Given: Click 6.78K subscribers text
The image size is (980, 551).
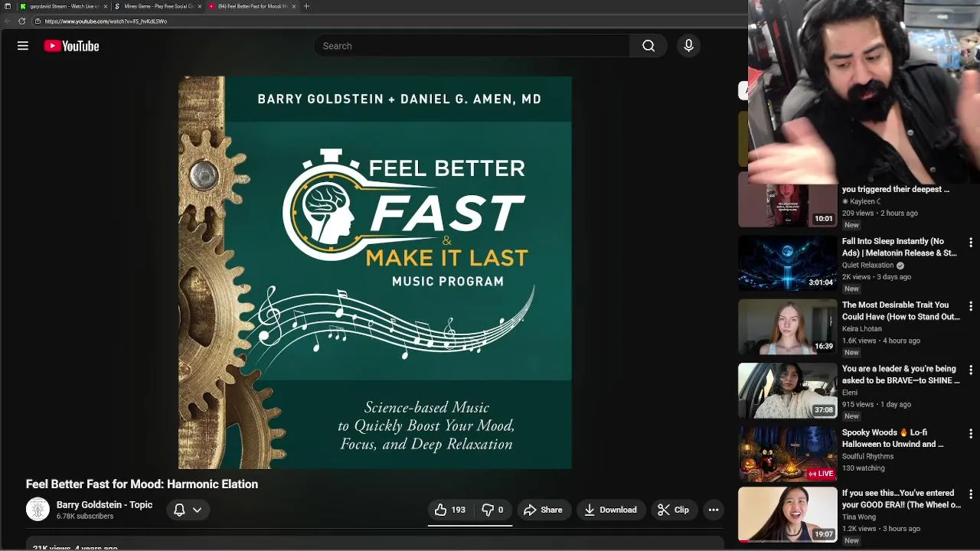Looking at the screenshot, I should coord(85,517).
